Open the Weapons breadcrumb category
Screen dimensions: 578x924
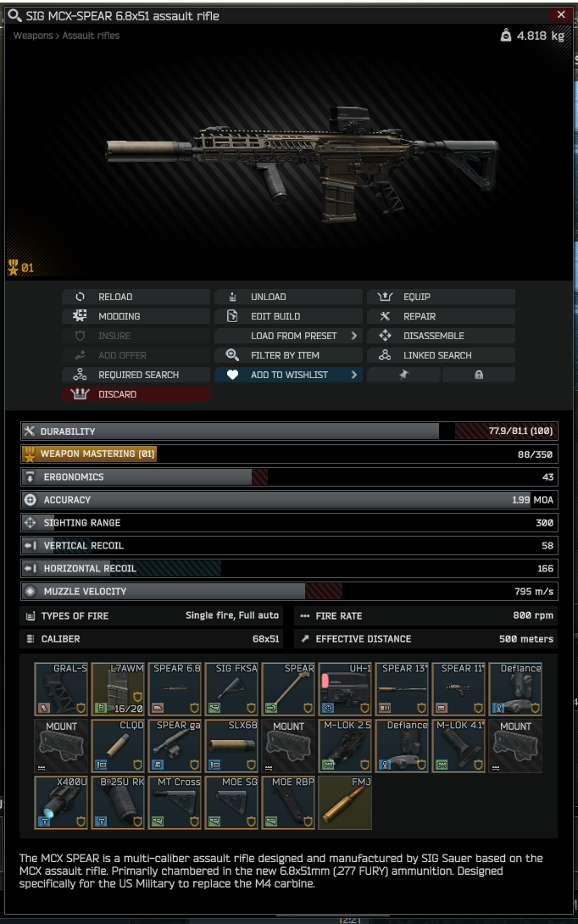pyautogui.click(x=33, y=36)
